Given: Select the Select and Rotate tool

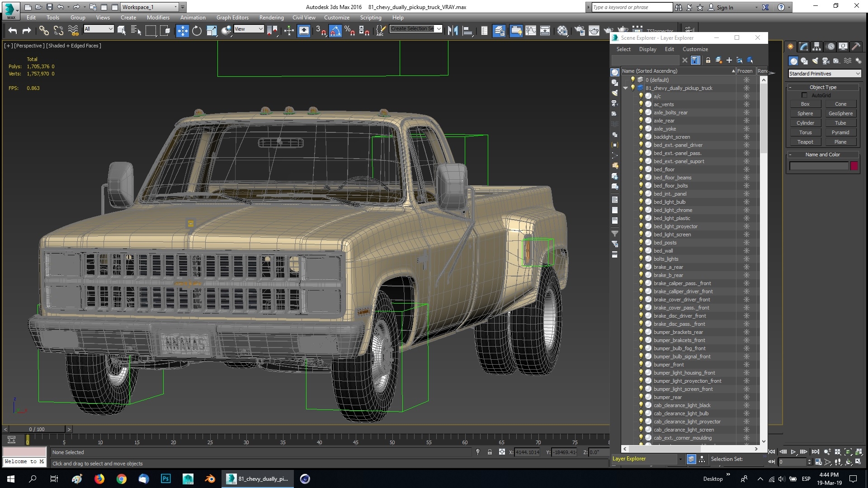Looking at the screenshot, I should click(x=197, y=31).
